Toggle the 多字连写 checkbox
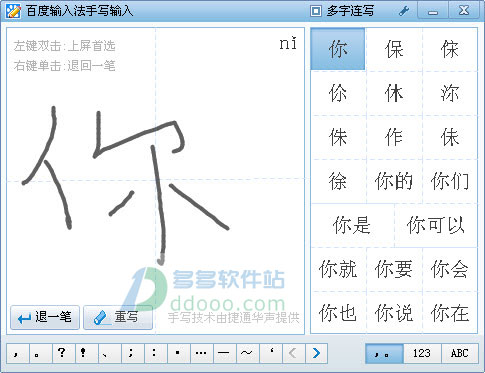485x373 pixels. pyautogui.click(x=315, y=11)
